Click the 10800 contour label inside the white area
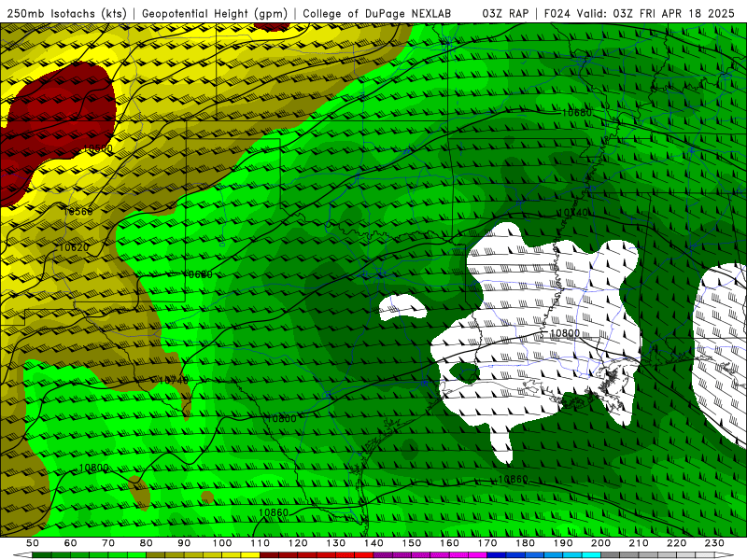The width and height of the screenshot is (747, 560). point(565,333)
